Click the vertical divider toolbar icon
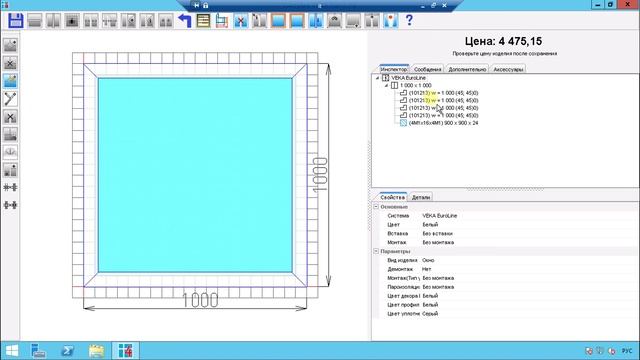 (x=53, y=20)
